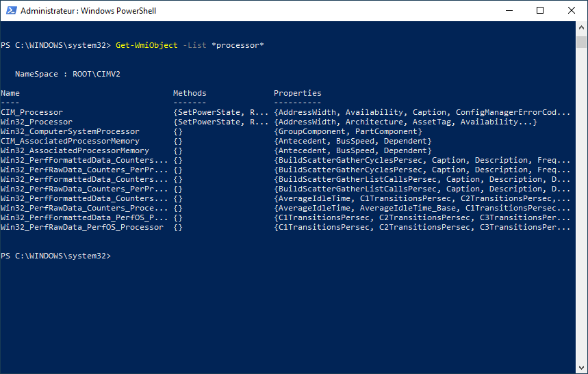Click the Win32_PerfRawData_Counters_Proce... entry

coord(84,209)
